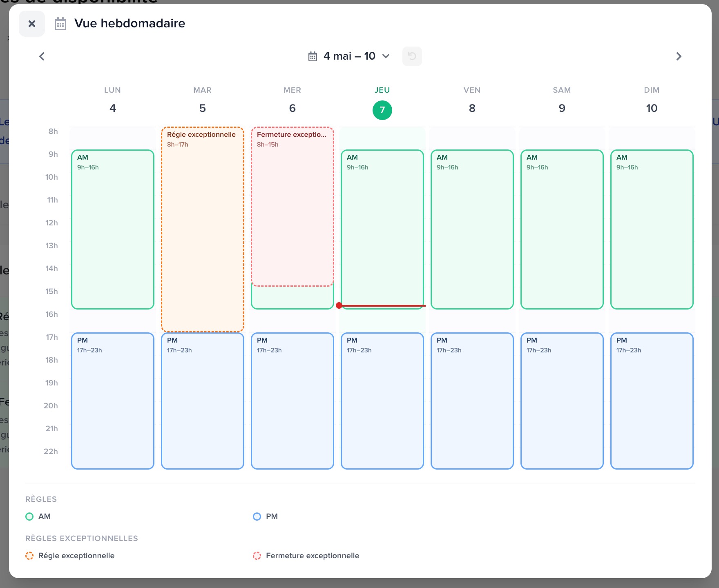Open Sunday's PM 17h–23h block
Image resolution: width=719 pixels, height=588 pixels.
(x=652, y=401)
